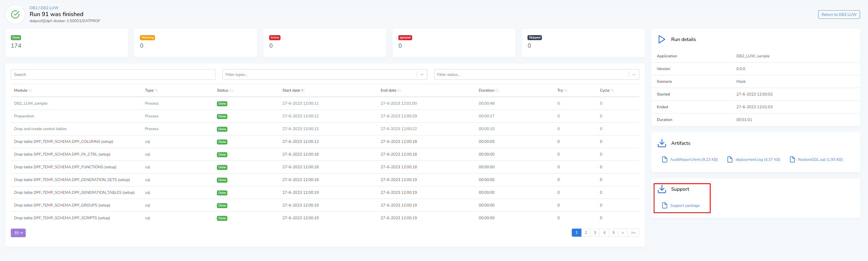Open the DB2 LUW breadcrumb link
868x261 pixels.
coord(49,8)
